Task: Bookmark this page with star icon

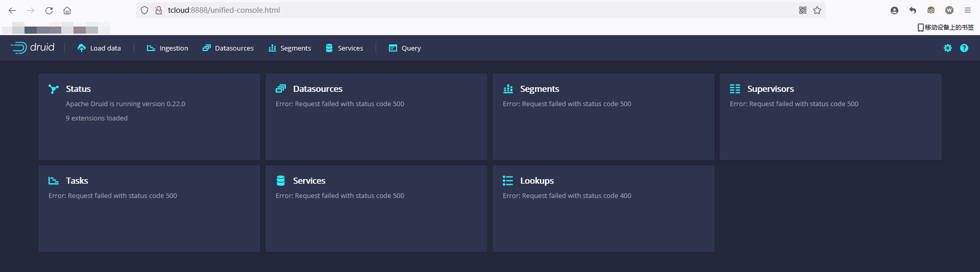Action: [x=817, y=10]
